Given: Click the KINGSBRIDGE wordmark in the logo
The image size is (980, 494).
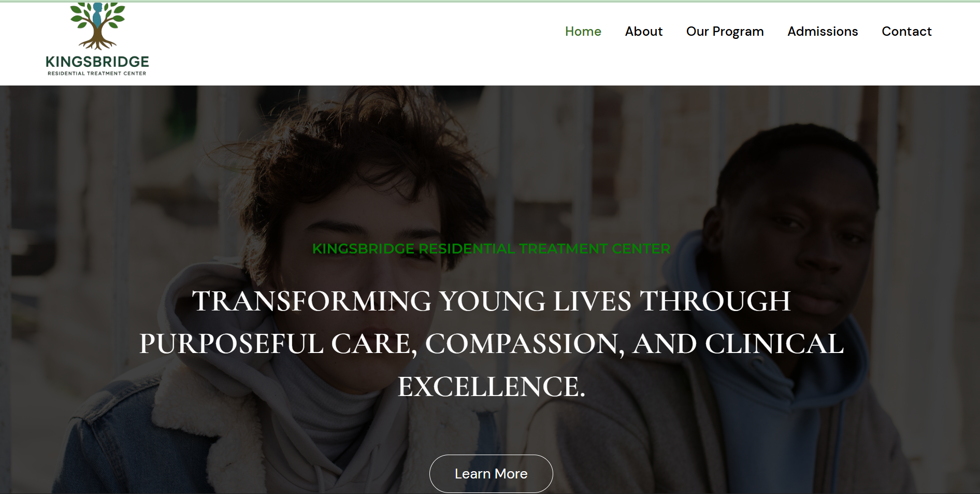Looking at the screenshot, I should pos(97,62).
